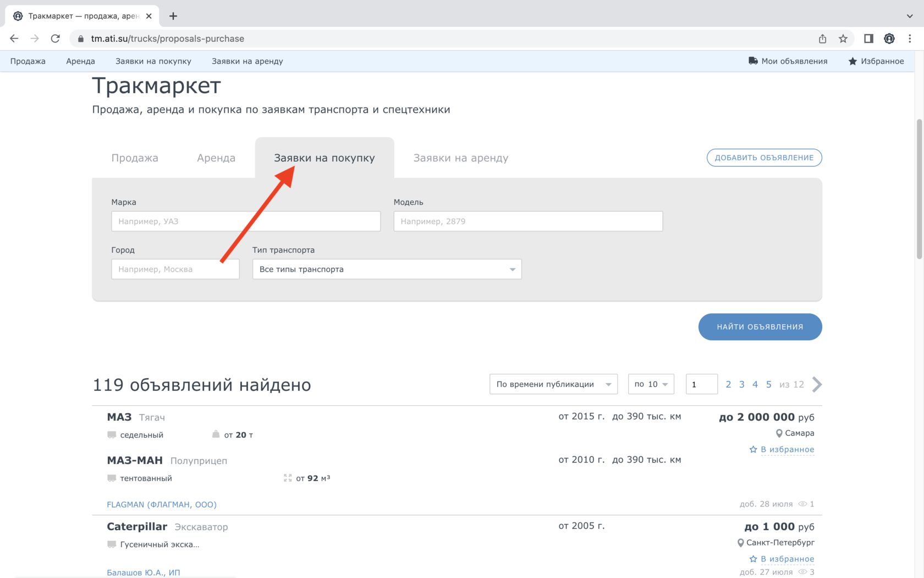Click the address bar URL
The height and width of the screenshot is (578, 924).
click(x=167, y=39)
